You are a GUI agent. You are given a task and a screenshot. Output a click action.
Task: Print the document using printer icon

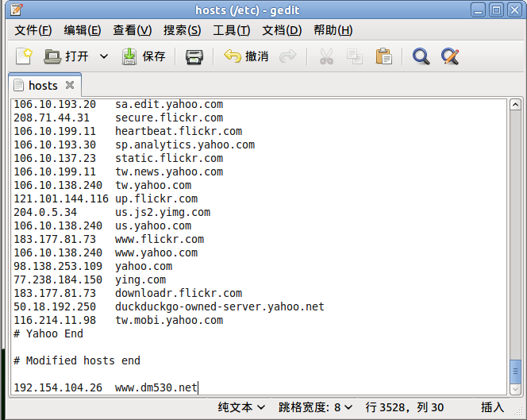(x=194, y=56)
